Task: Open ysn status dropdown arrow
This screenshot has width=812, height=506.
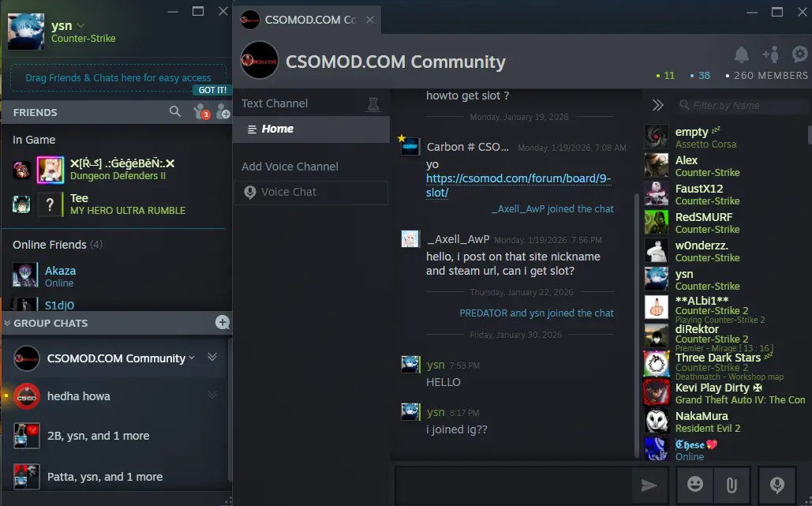Action: pyautogui.click(x=80, y=25)
